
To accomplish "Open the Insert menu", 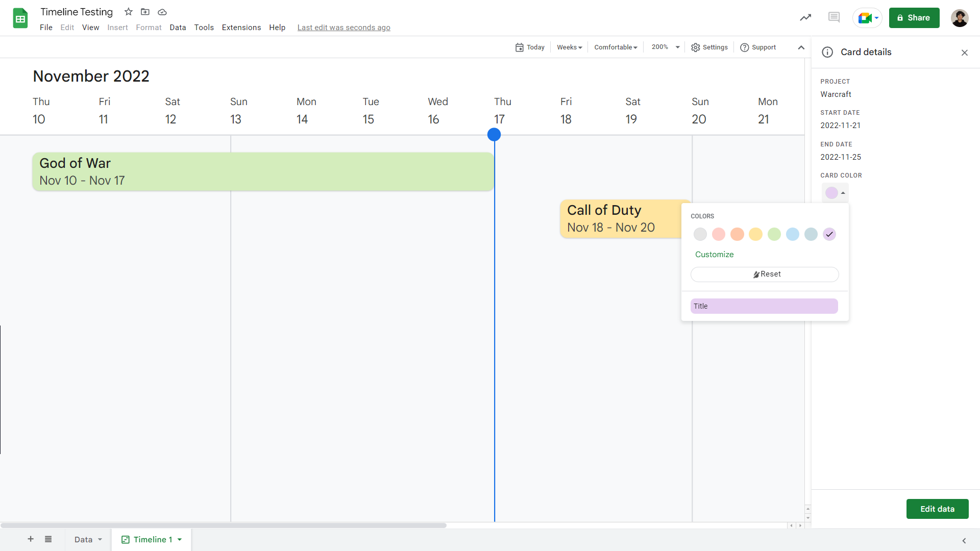I will click(x=117, y=28).
